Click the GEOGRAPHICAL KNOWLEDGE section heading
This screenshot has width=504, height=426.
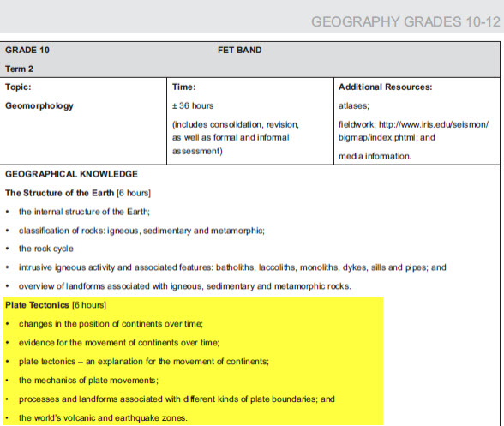point(71,174)
